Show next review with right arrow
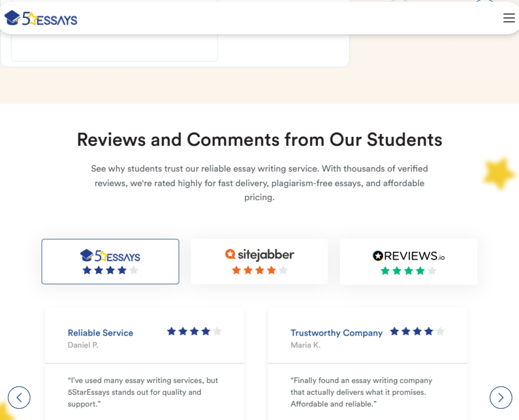The width and height of the screenshot is (519, 420). point(501,397)
